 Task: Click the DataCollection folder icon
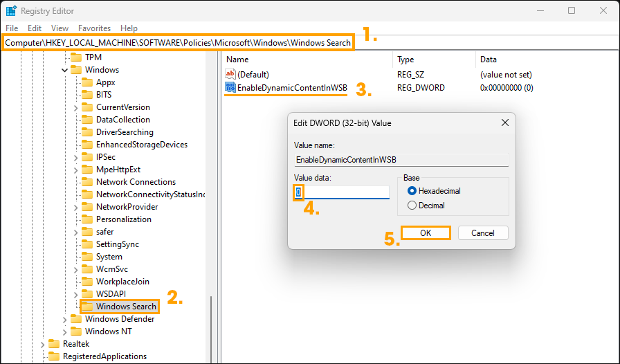(87, 120)
